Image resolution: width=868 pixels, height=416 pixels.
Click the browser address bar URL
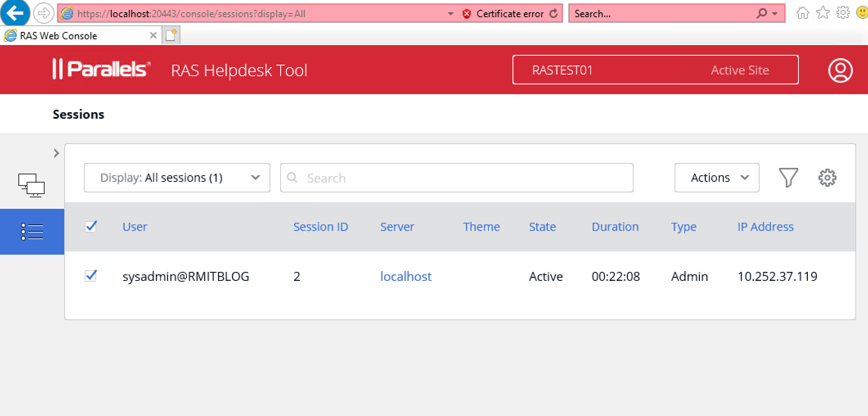pos(191,14)
